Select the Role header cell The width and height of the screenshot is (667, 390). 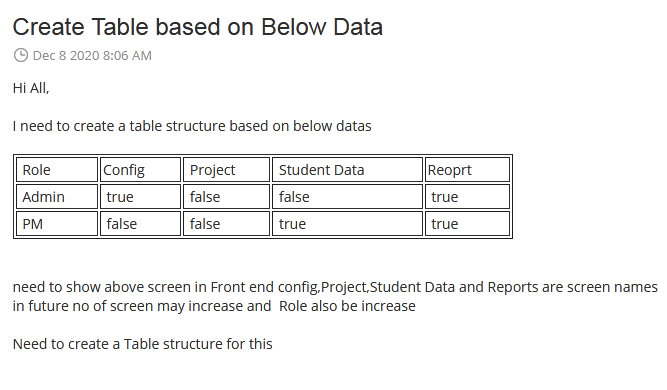point(57,170)
